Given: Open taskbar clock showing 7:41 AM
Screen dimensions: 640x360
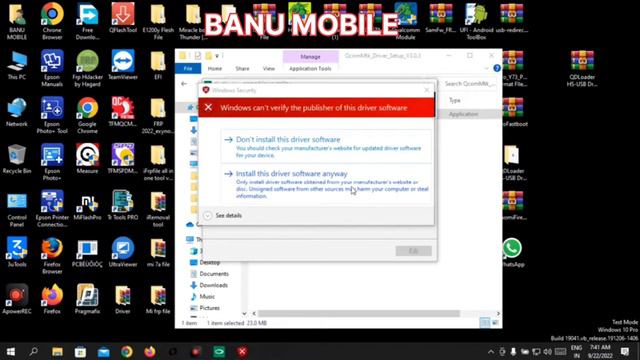Looking at the screenshot, I should pyautogui.click(x=600, y=351).
